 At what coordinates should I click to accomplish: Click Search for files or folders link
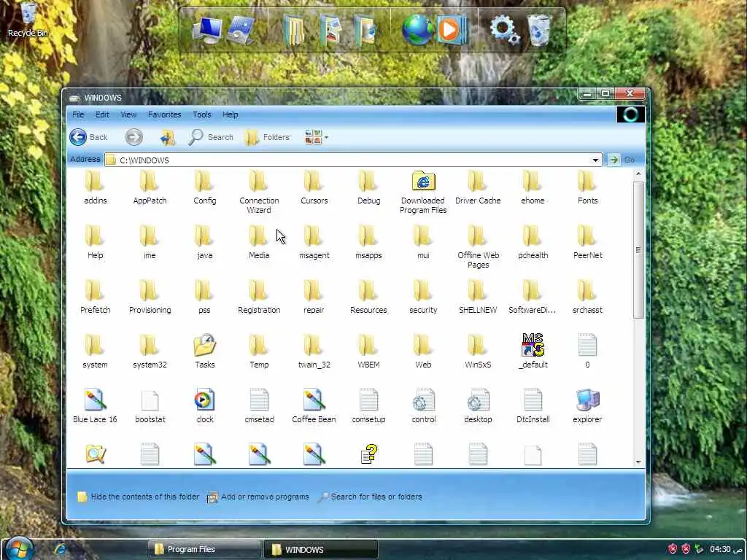pos(370,497)
